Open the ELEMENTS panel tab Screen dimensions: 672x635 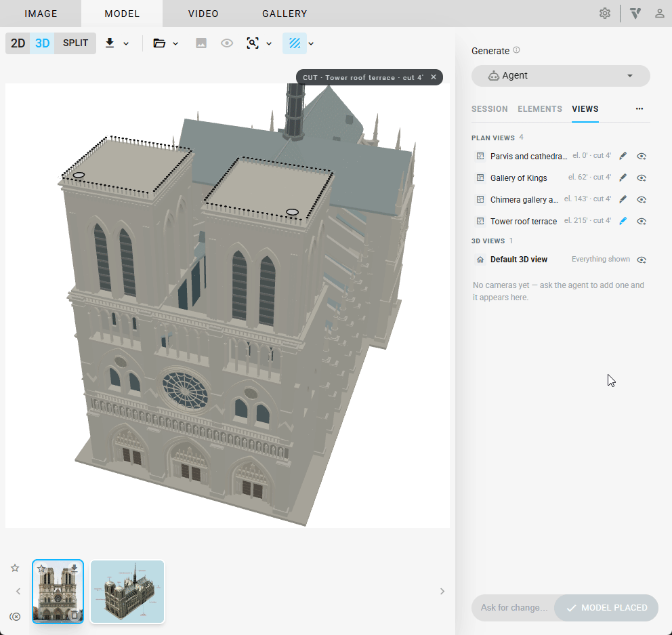tap(540, 109)
